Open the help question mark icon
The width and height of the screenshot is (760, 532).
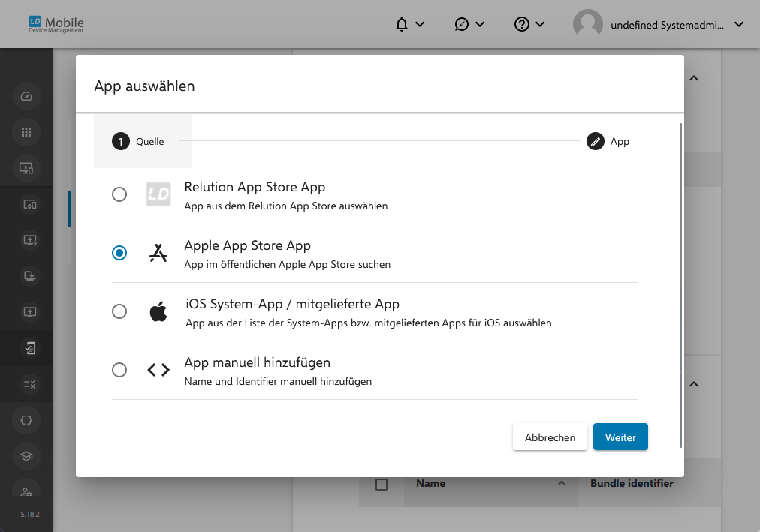click(x=521, y=24)
